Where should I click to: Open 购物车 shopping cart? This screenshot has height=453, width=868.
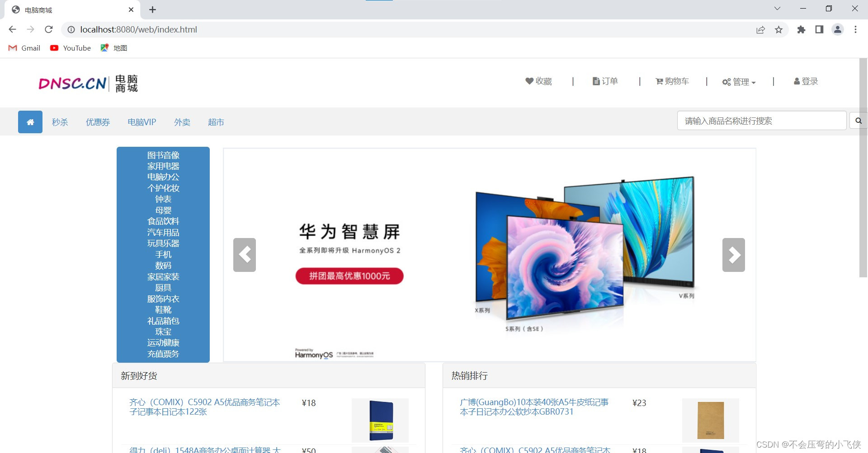672,81
